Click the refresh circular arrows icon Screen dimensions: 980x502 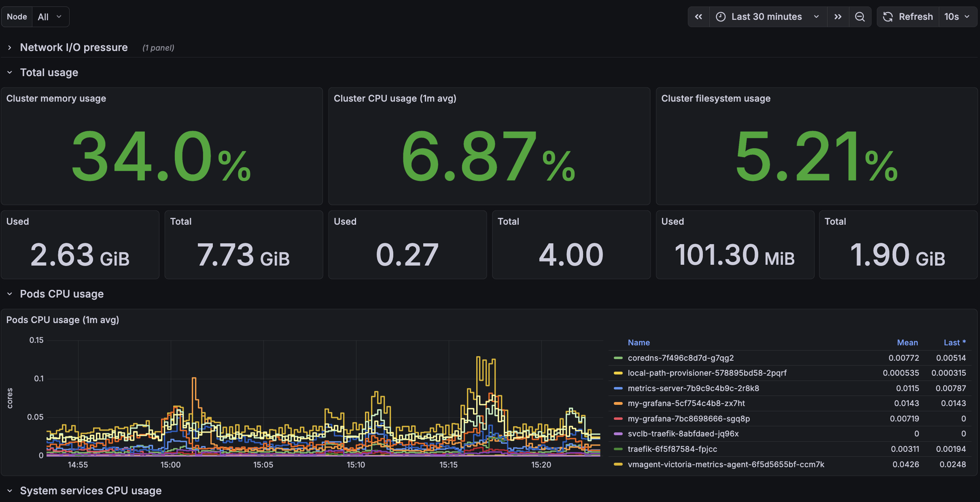pyautogui.click(x=888, y=17)
